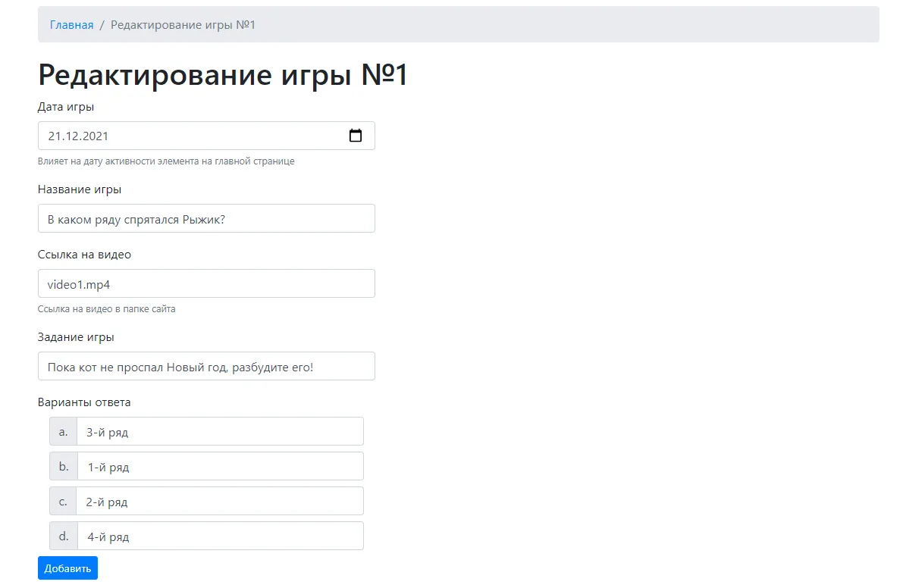Click the 2-й ряд answer field
The height and width of the screenshot is (588, 906).
[220, 501]
